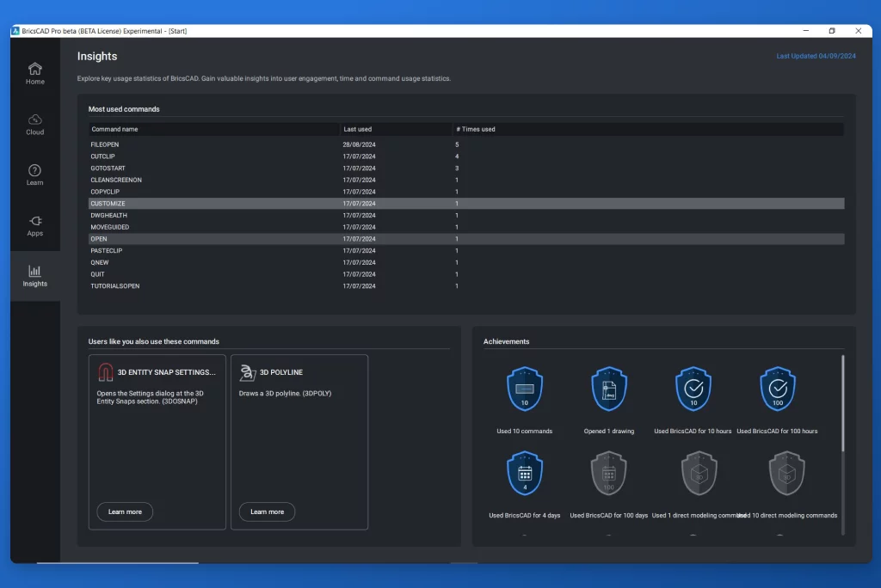Click Learn more for 3D Polyline

(x=267, y=511)
